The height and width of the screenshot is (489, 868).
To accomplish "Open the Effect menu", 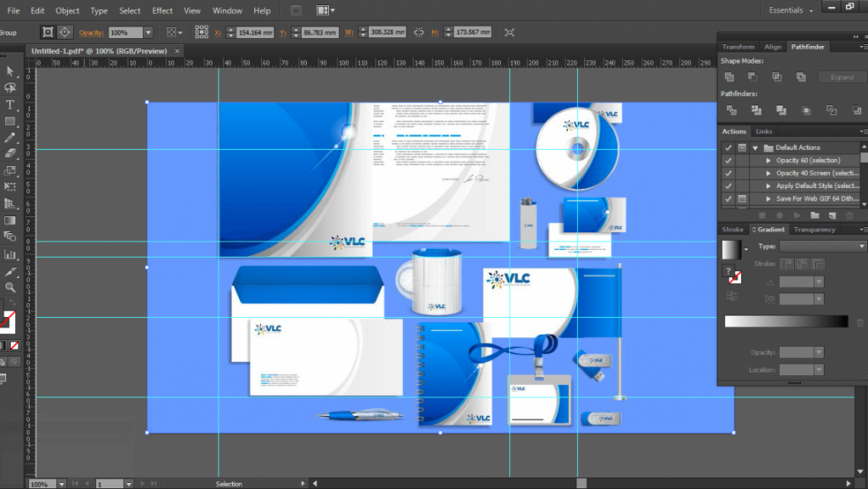I will [x=163, y=11].
